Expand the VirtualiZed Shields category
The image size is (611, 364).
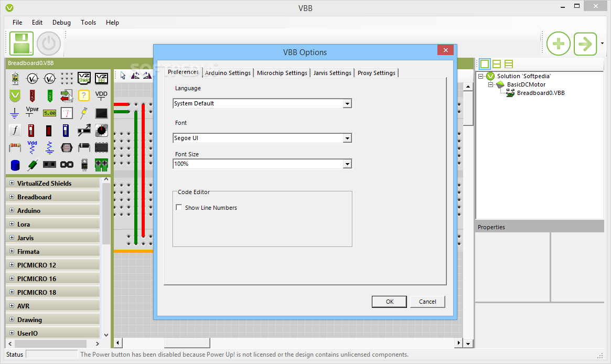coord(12,183)
